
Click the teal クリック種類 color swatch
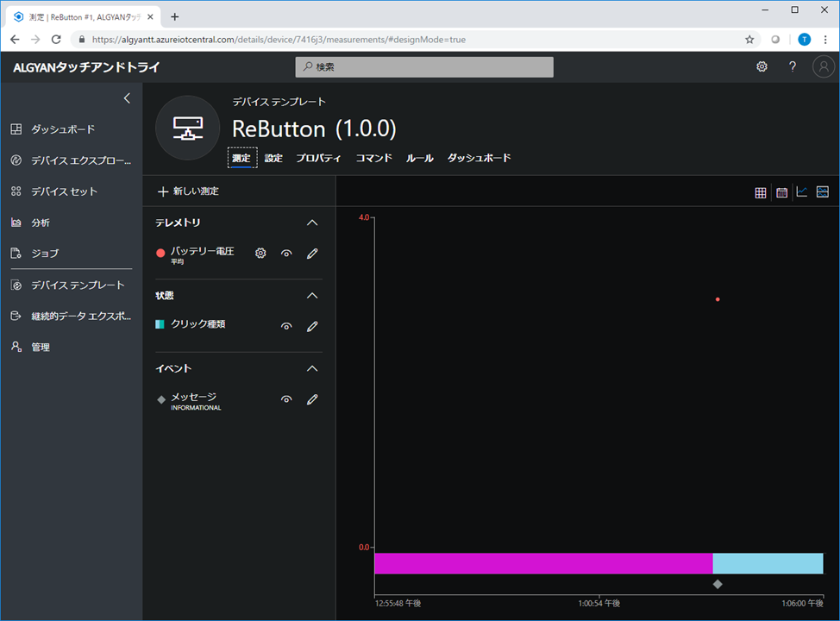[x=160, y=323]
